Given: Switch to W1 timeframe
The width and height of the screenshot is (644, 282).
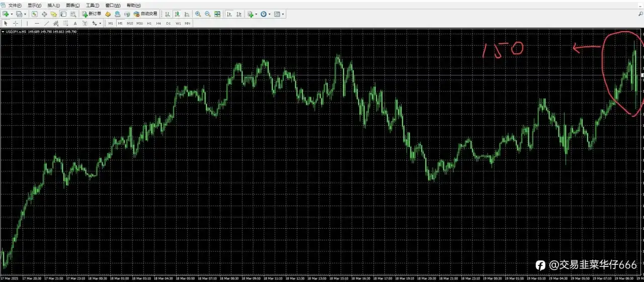Looking at the screenshot, I should 178,23.
